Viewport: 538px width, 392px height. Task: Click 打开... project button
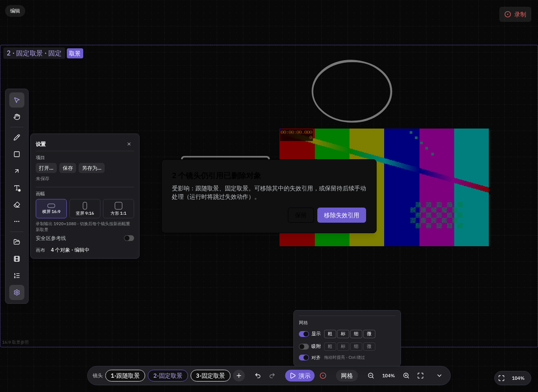(46, 168)
